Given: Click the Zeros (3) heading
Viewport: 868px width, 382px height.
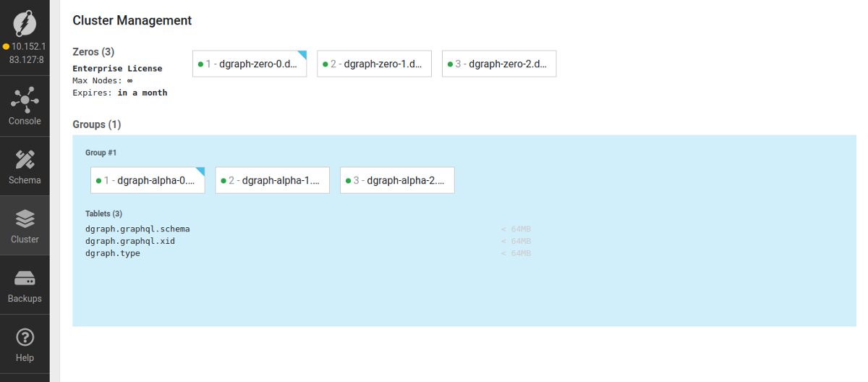Looking at the screenshot, I should pos(93,52).
